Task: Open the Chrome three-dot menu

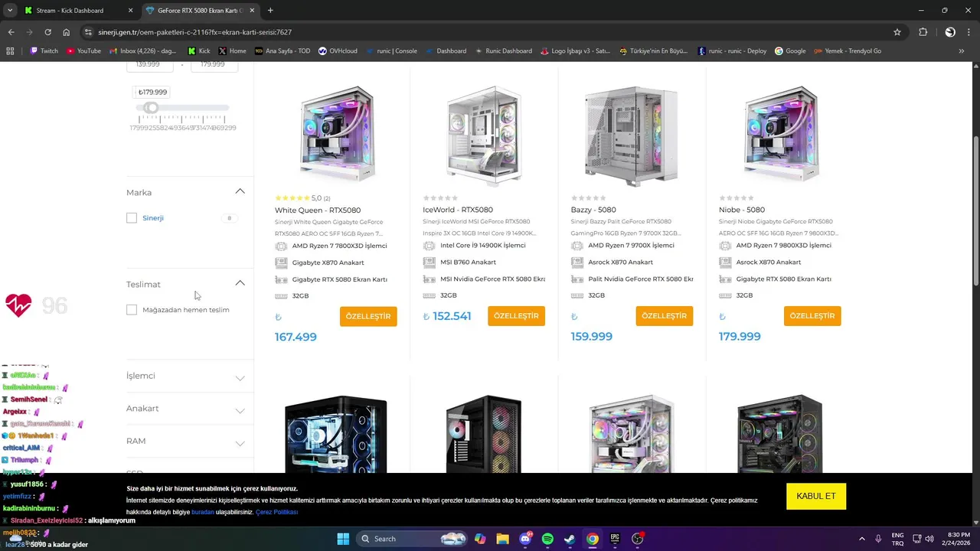Action: tap(969, 32)
